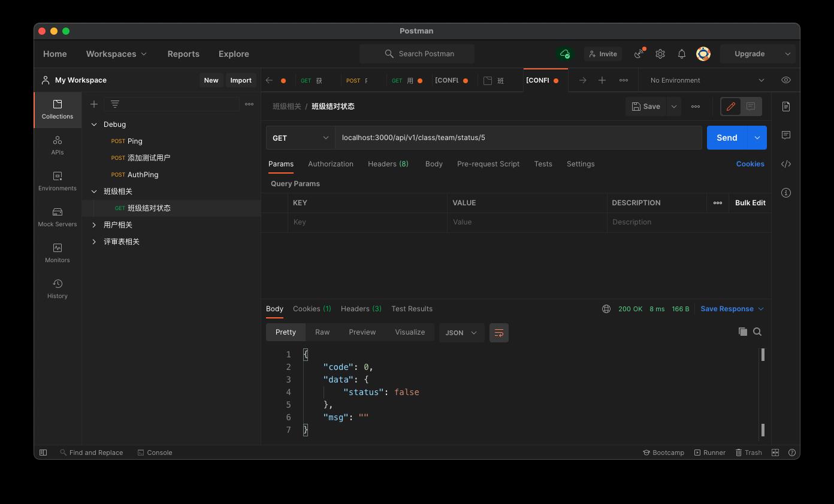Switch to the request Headers (8) tab
This screenshot has height=504, width=834.
point(388,164)
